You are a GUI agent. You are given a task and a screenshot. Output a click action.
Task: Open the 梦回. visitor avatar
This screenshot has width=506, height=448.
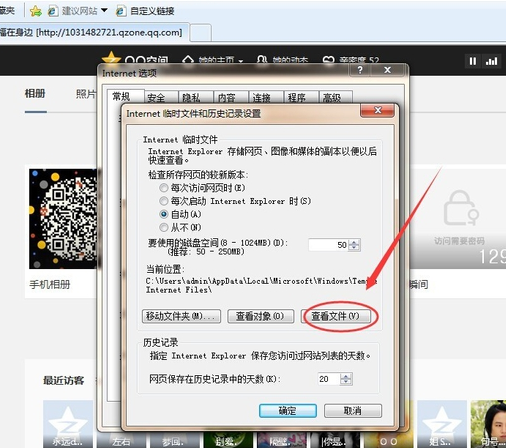coord(175,440)
